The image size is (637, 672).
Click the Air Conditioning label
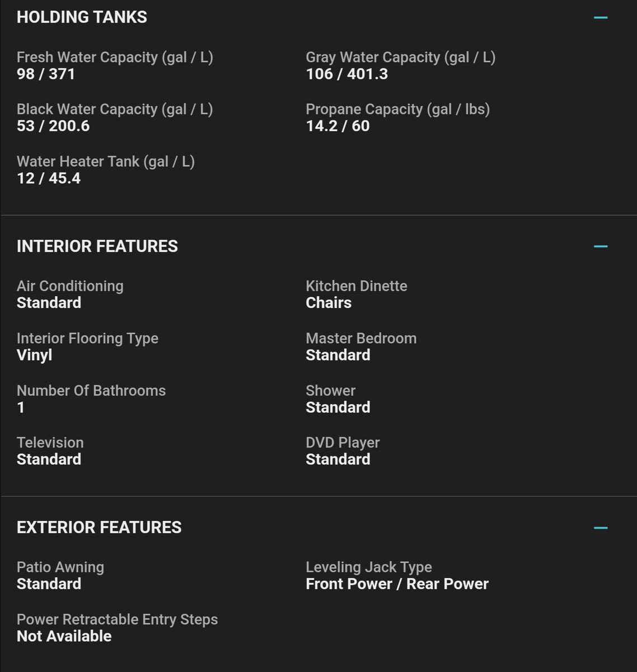[70, 286]
